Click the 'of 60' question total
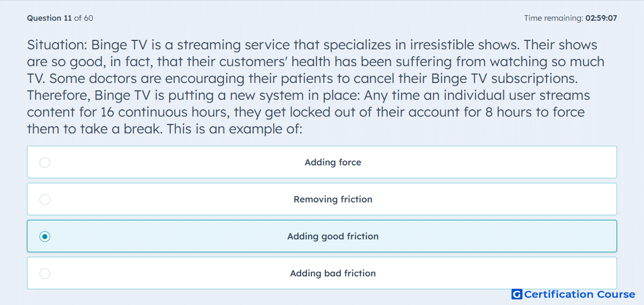This screenshot has width=644, height=305. (x=83, y=18)
